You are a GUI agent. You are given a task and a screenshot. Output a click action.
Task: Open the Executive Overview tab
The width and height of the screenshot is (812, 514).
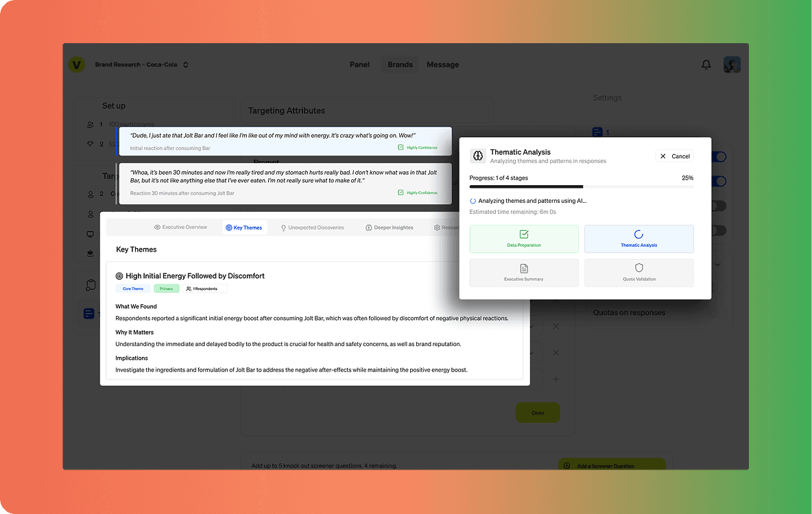181,228
